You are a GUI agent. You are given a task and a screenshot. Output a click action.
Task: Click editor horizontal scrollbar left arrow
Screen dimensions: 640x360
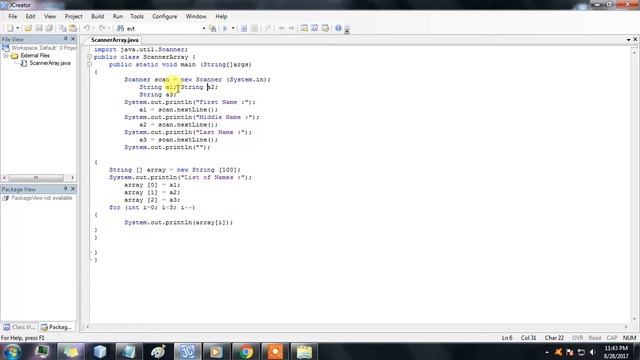point(87,327)
